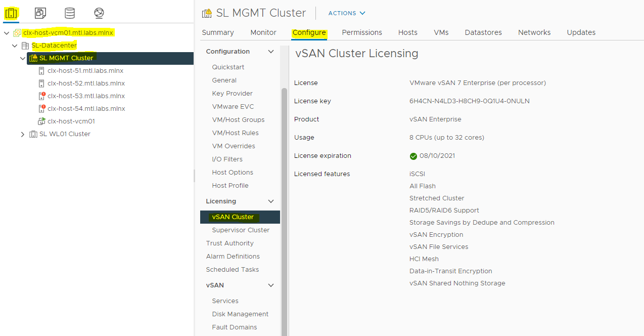The height and width of the screenshot is (336, 644).
Task: Select host clx-host-53.mtl.labs.mlnx in tree
Action: pyautogui.click(x=86, y=96)
